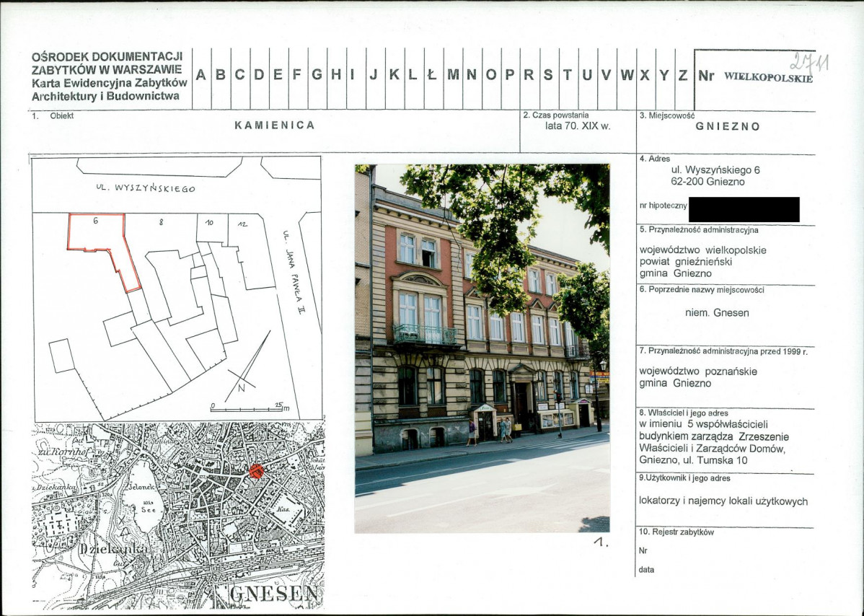864x616 pixels.
Task: Click the handwritten number 2711
Action: coord(808,63)
